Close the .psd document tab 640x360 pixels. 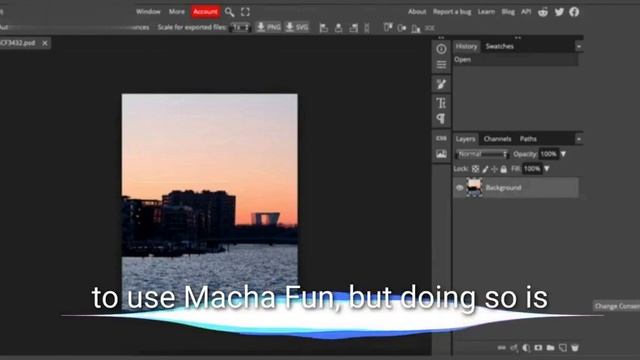pyautogui.click(x=45, y=43)
